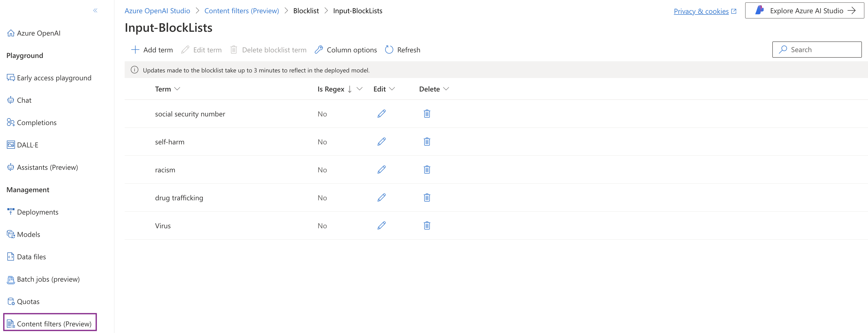Viewport: 868px width, 333px height.
Task: Click trash icon for drug trafficking row
Action: [427, 198]
